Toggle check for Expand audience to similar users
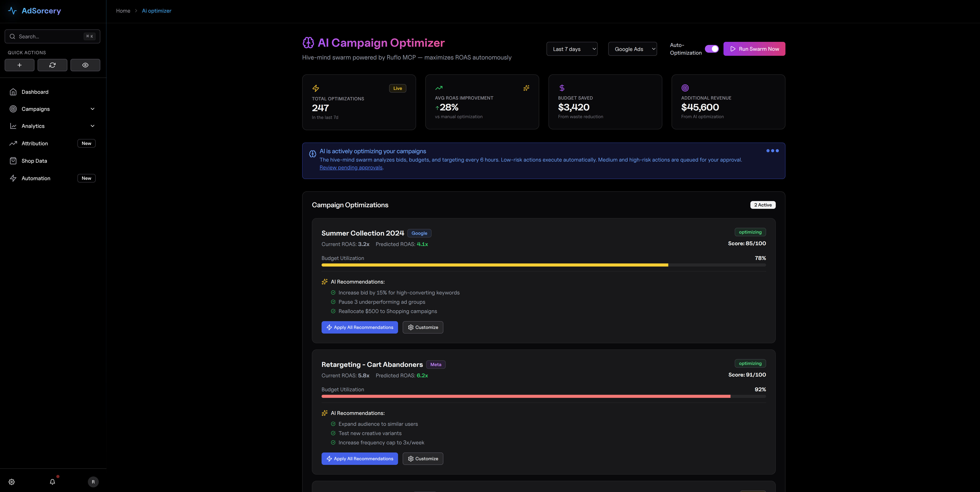980x492 pixels. [333, 424]
